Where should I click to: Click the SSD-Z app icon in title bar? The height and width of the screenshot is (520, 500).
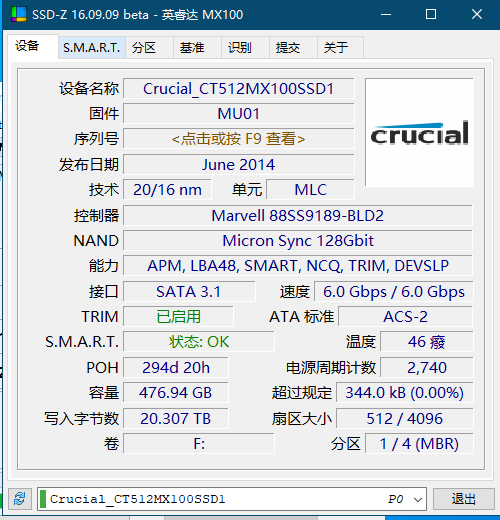click(x=19, y=14)
